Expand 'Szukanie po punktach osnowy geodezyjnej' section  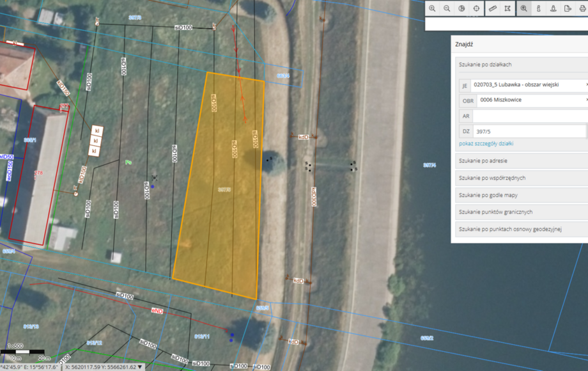pos(522,229)
